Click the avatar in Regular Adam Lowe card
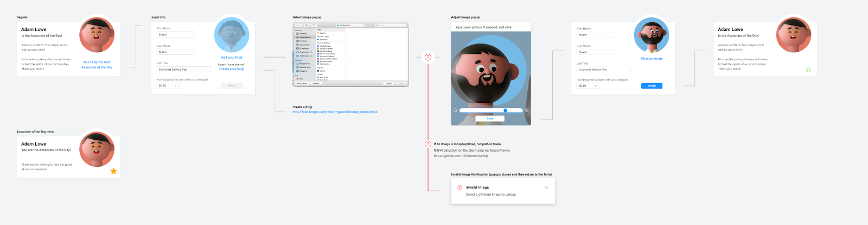The image size is (868, 225). pyautogui.click(x=97, y=35)
